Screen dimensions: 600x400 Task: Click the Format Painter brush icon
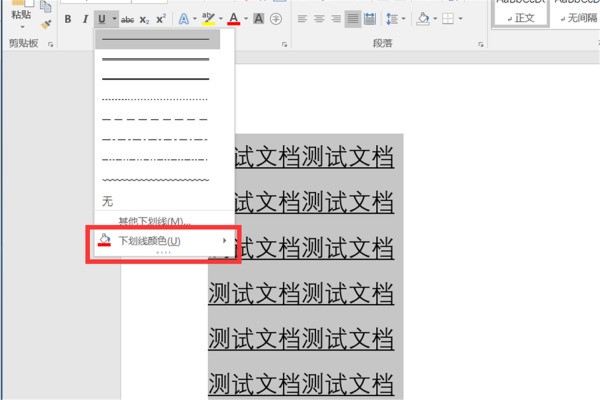[46, 24]
